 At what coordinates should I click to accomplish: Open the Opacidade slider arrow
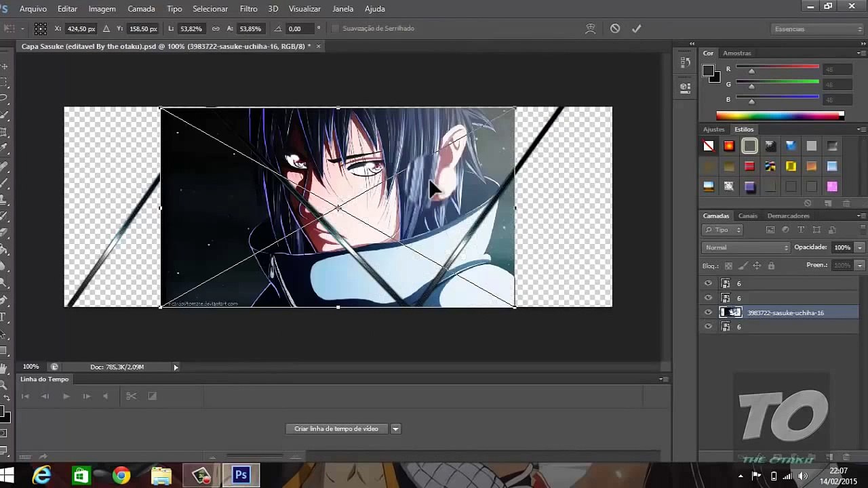[860, 247]
